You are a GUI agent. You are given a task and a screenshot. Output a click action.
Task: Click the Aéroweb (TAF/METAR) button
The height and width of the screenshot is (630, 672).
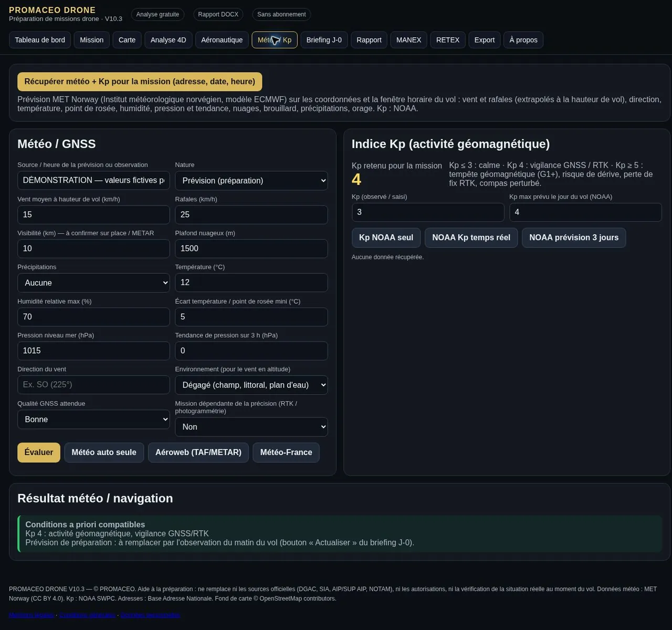point(198,453)
